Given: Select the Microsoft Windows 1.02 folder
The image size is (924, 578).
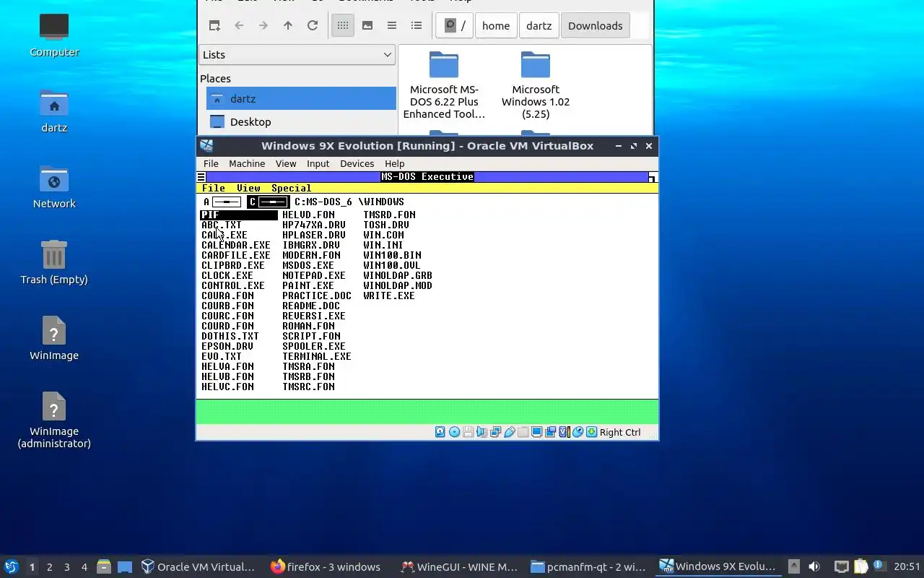Looking at the screenshot, I should click(536, 85).
